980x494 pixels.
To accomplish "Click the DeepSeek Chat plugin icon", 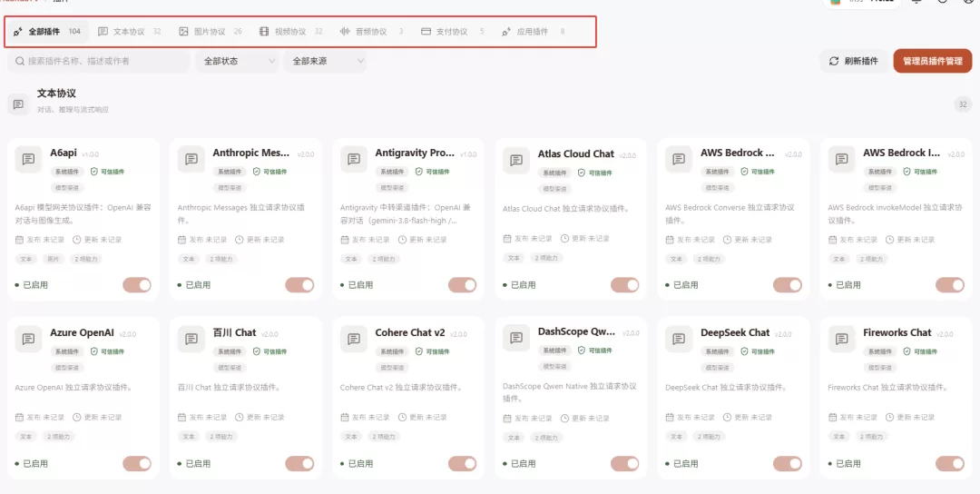I will [x=679, y=339].
